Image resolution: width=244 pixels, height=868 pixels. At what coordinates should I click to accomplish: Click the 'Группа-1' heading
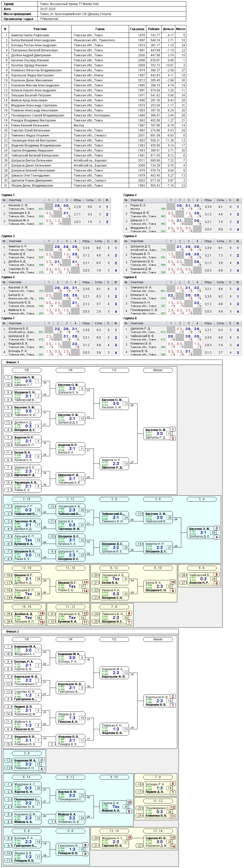pos(8,195)
